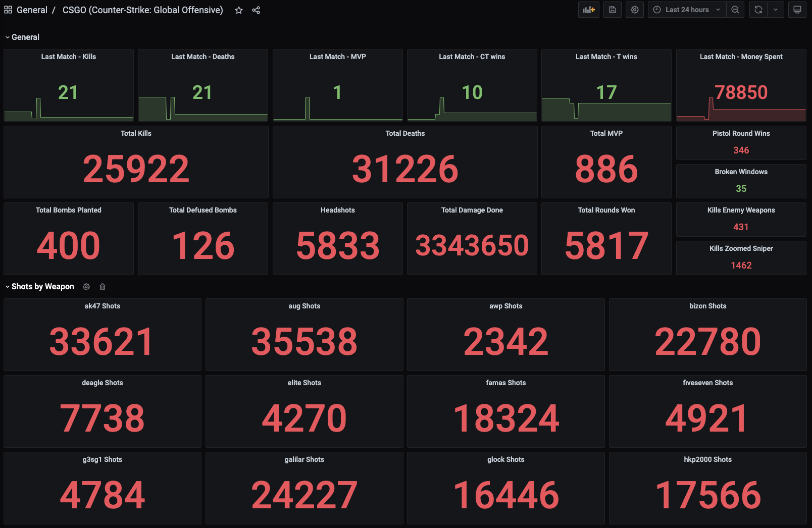Open the General folder breadcrumb
The height and width of the screenshot is (528, 812).
32,10
